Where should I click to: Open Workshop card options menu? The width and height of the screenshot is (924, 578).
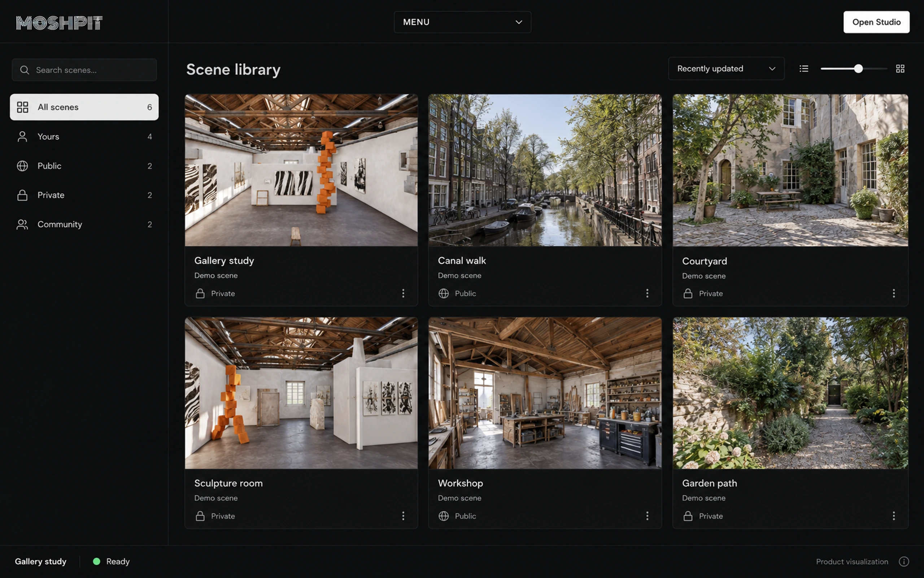coord(647,516)
